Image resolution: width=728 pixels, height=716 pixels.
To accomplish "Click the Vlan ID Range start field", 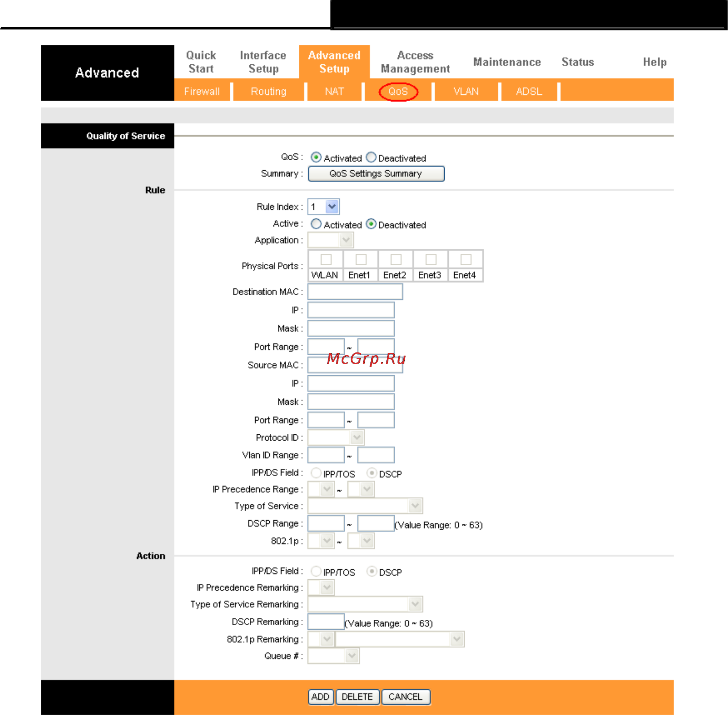I will tap(326, 455).
